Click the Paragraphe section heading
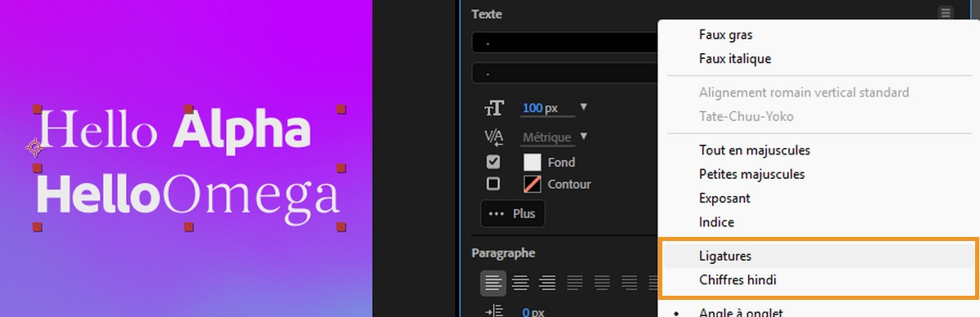The image size is (980, 317). (x=503, y=253)
